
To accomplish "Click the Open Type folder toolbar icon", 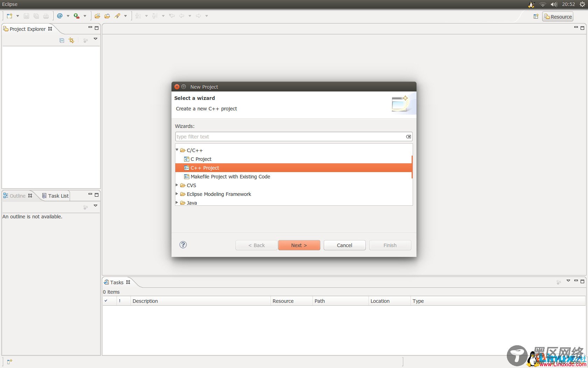I will pyautogui.click(x=97, y=16).
